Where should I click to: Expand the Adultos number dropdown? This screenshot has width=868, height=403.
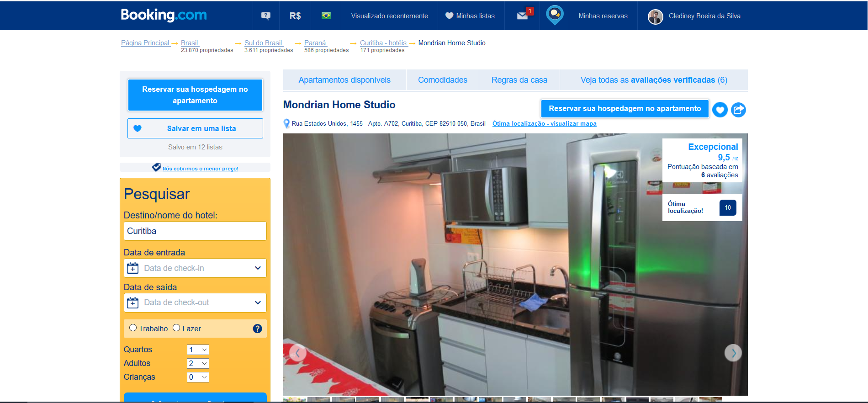[x=198, y=363]
